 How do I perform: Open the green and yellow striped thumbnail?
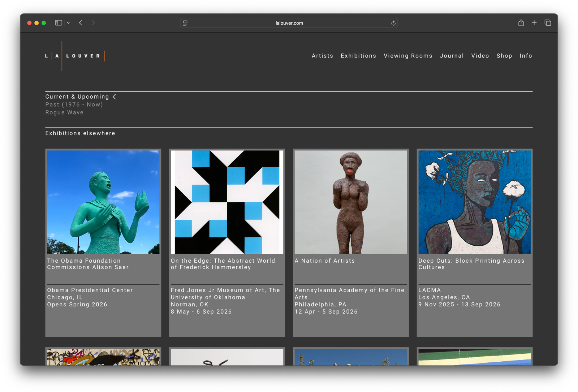(475, 357)
